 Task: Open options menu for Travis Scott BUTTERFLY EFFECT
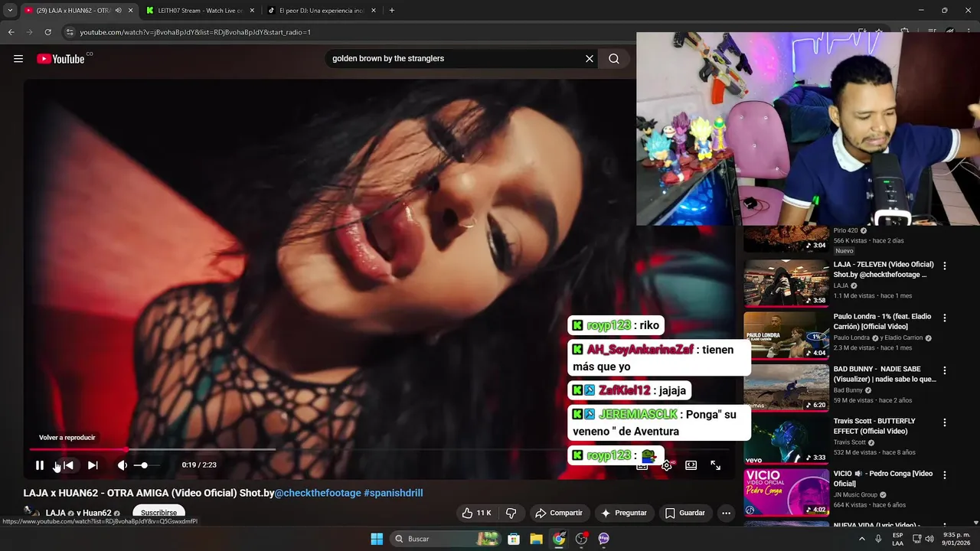tap(945, 422)
